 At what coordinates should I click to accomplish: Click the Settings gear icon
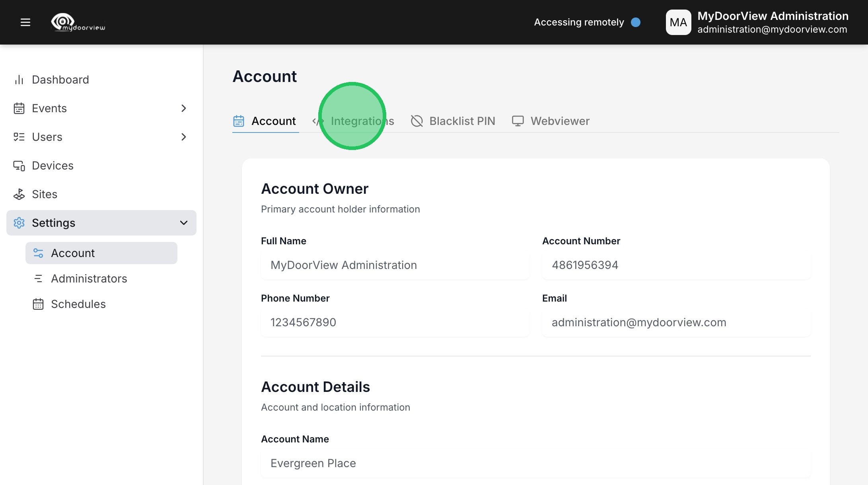pos(19,223)
